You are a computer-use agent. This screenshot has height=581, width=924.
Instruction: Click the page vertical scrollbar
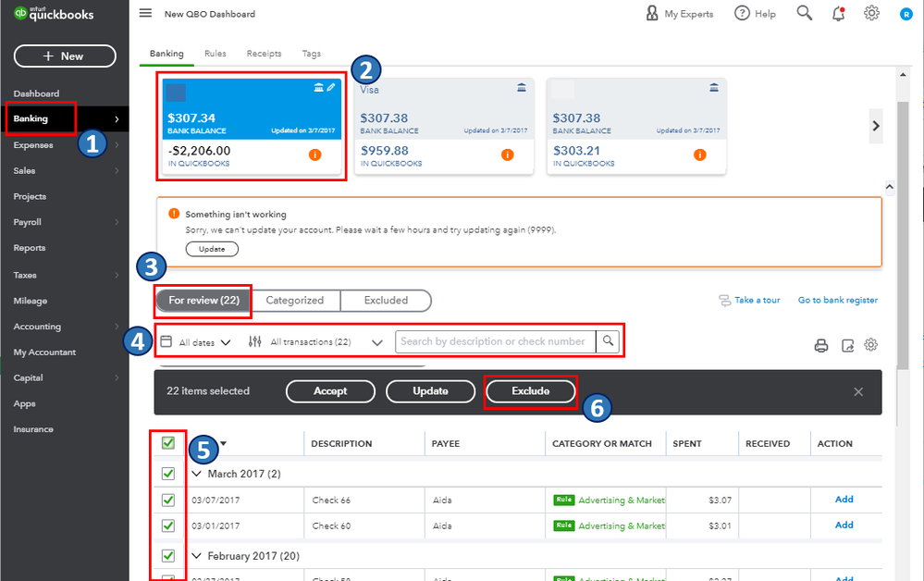(902, 236)
